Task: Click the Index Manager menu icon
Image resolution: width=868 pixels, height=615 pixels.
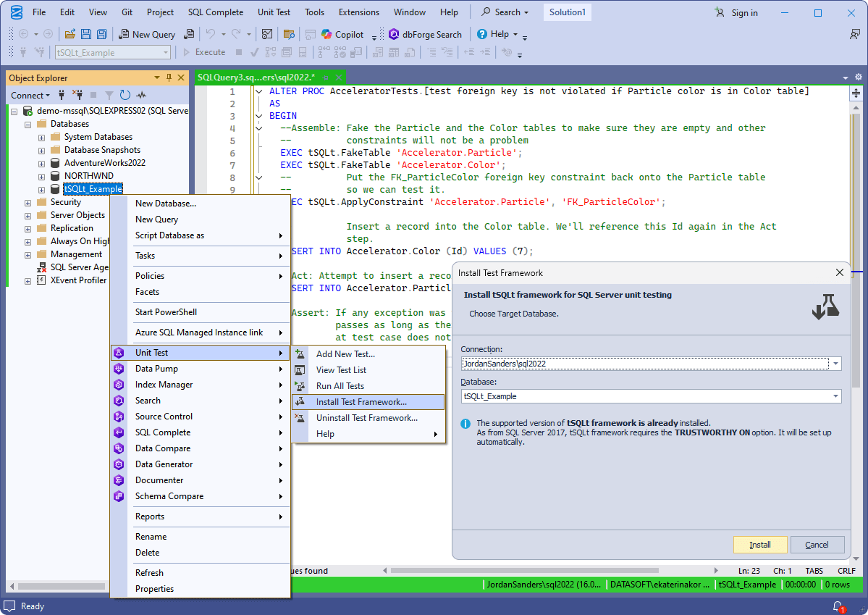Action: (x=119, y=385)
